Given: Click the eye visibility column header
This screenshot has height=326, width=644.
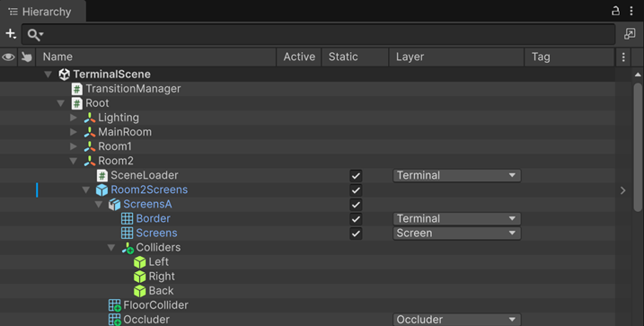Looking at the screenshot, I should 8,57.
